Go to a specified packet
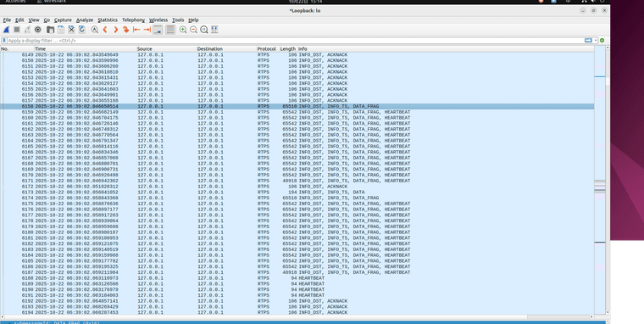 click(126, 30)
